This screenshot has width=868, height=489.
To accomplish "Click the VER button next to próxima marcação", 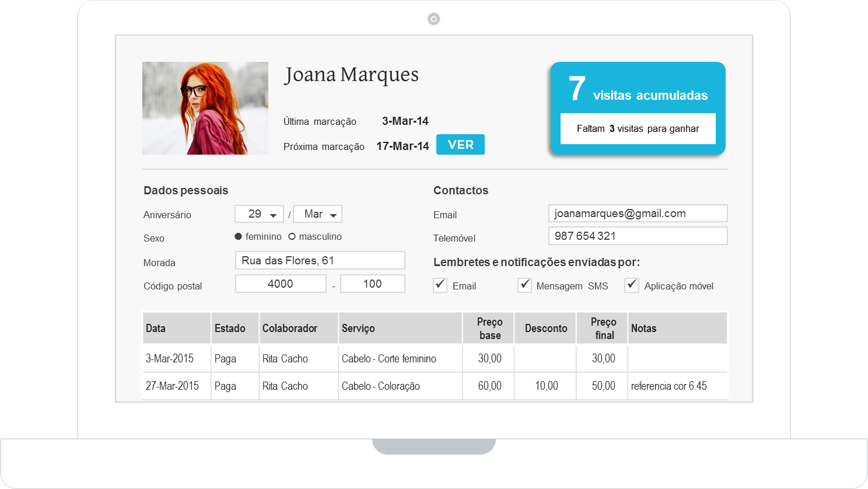I will pyautogui.click(x=460, y=144).
